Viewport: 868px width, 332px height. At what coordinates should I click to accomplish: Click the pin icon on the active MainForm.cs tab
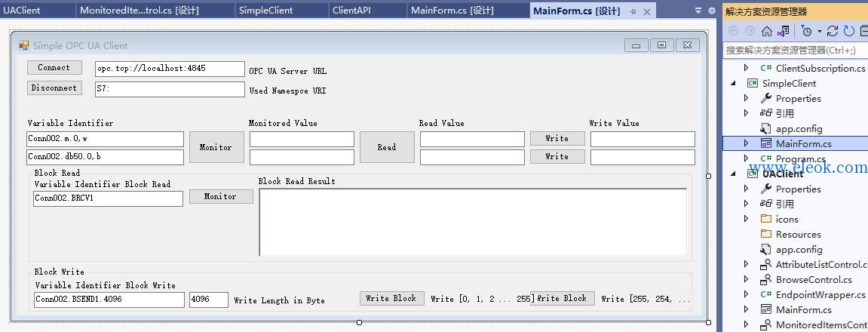pos(633,11)
